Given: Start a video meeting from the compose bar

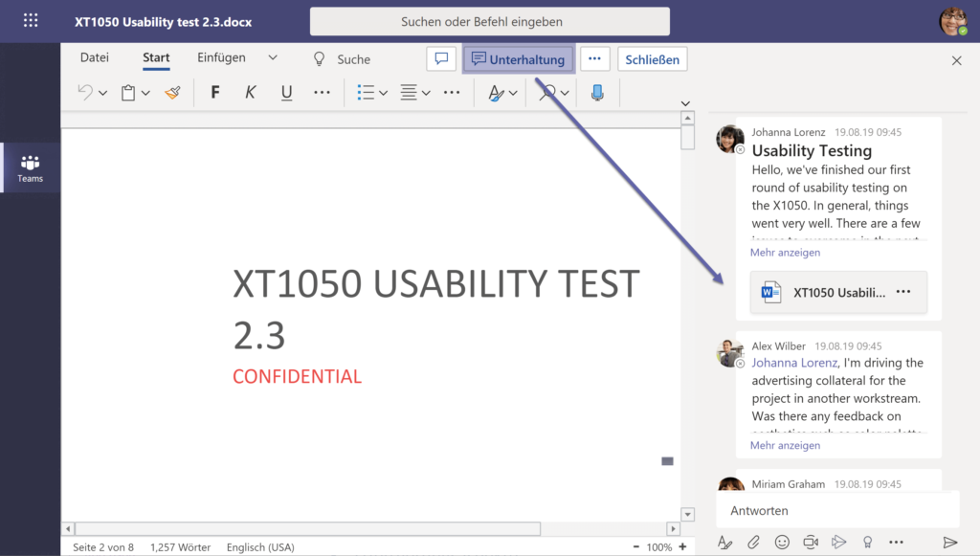Looking at the screenshot, I should pos(811,542).
